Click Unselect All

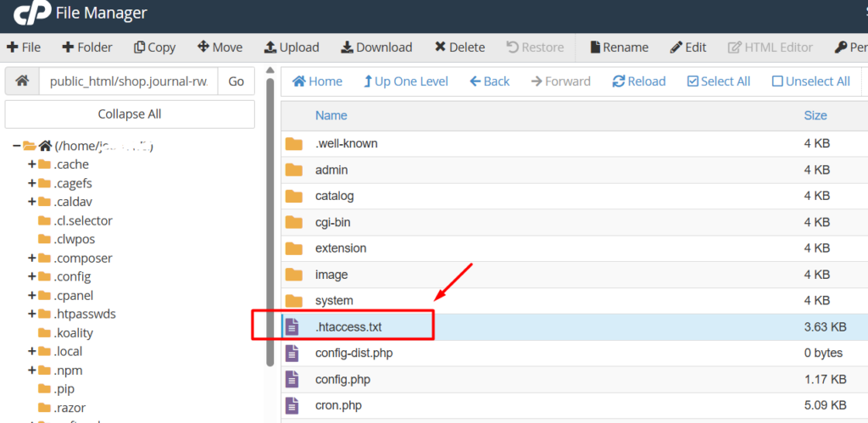click(810, 81)
